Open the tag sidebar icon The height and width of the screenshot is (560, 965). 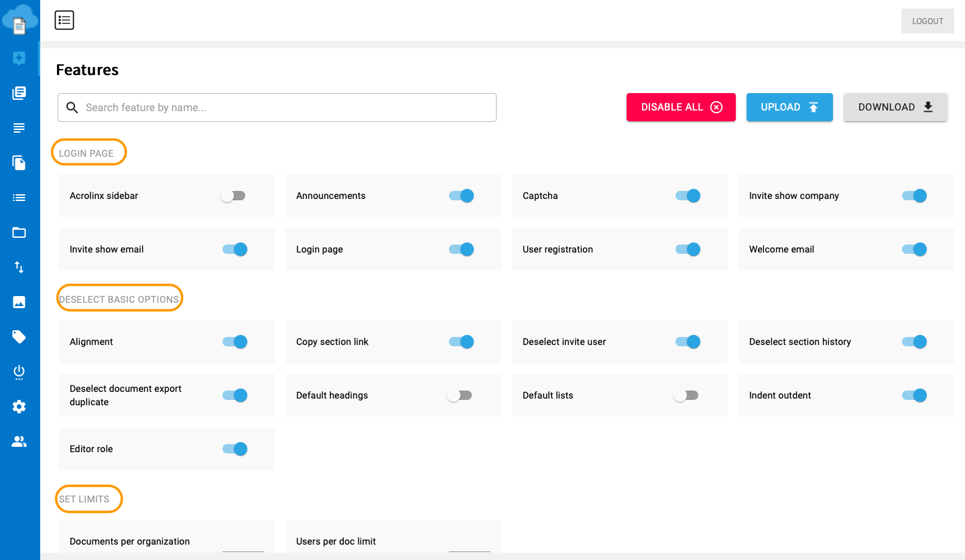click(x=19, y=337)
